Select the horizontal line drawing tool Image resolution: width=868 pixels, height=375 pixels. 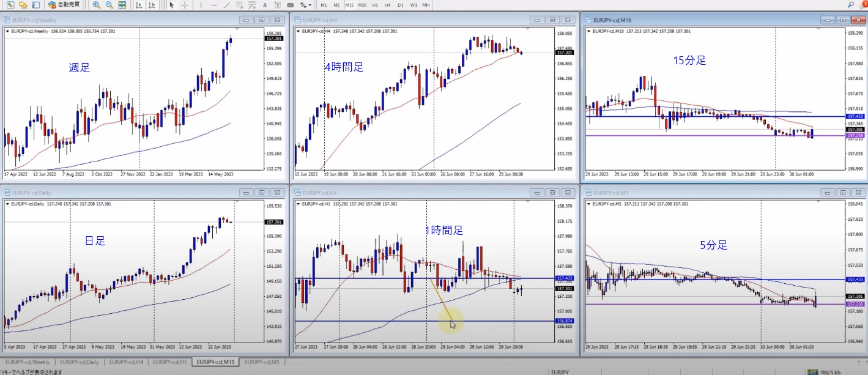[x=213, y=5]
